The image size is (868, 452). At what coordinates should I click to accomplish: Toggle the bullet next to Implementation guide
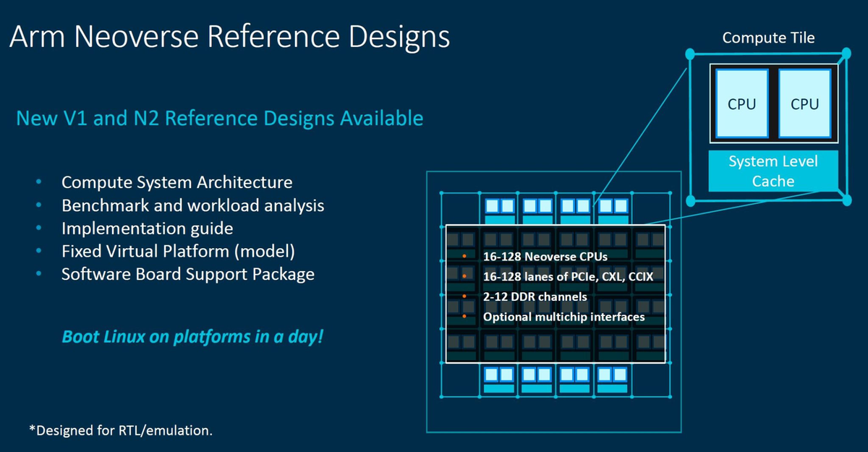[x=40, y=229]
